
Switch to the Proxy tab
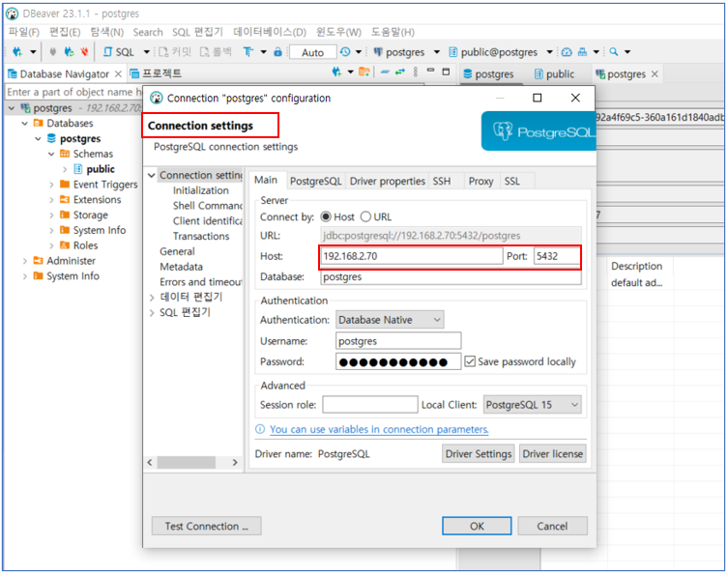point(480,181)
